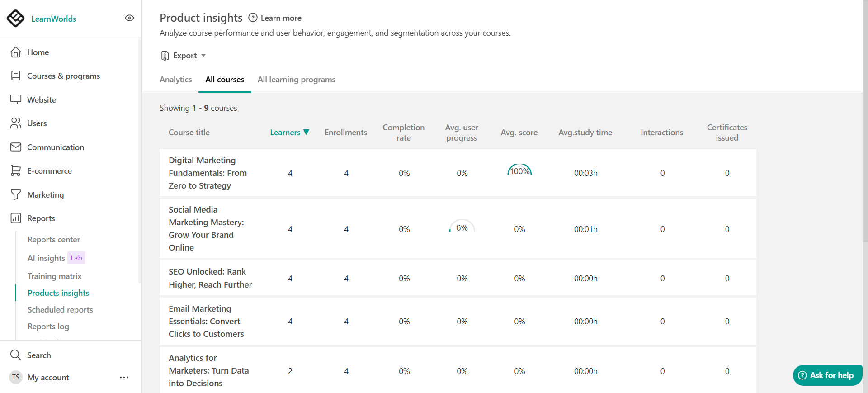Screen dimensions: 868x393
Task: Switch to All learning programs tab
Action: 297,80
